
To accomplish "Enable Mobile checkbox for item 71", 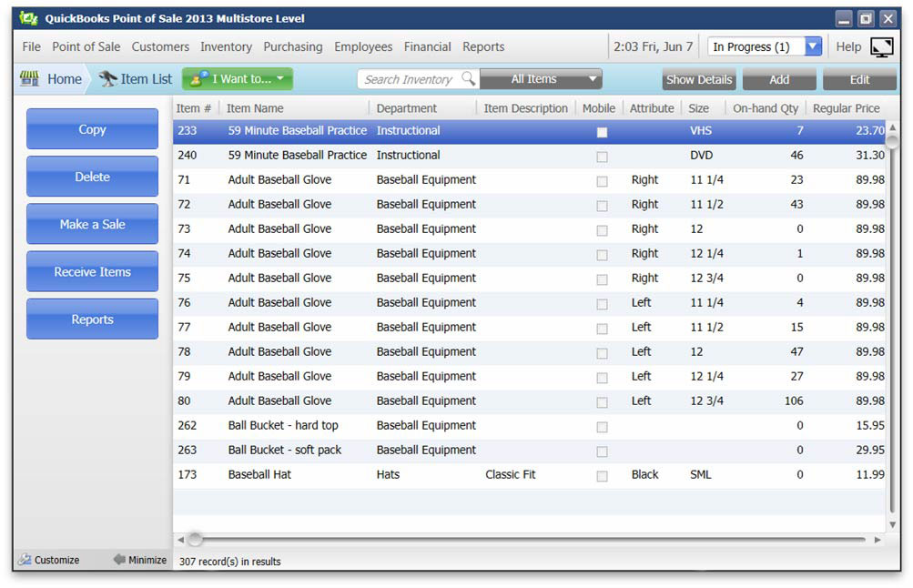I will pos(602,181).
